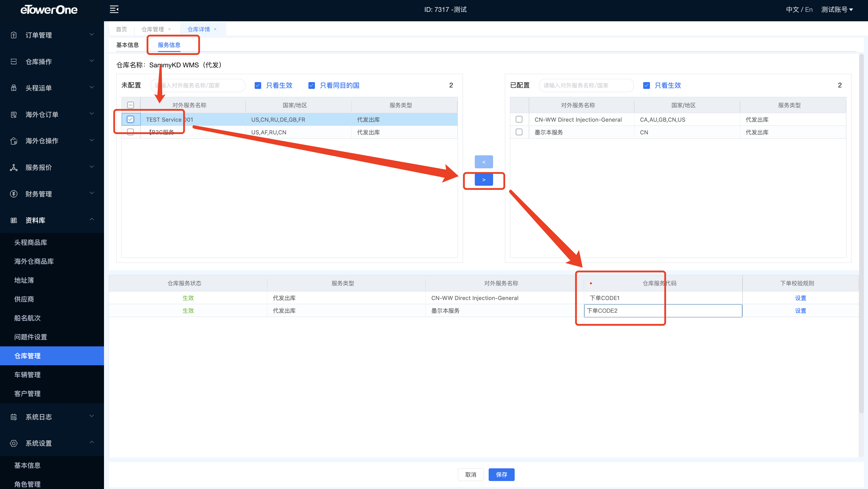The height and width of the screenshot is (489, 868).
Task: Expand the 海外仓订单 menu chevron
Action: 92,114
